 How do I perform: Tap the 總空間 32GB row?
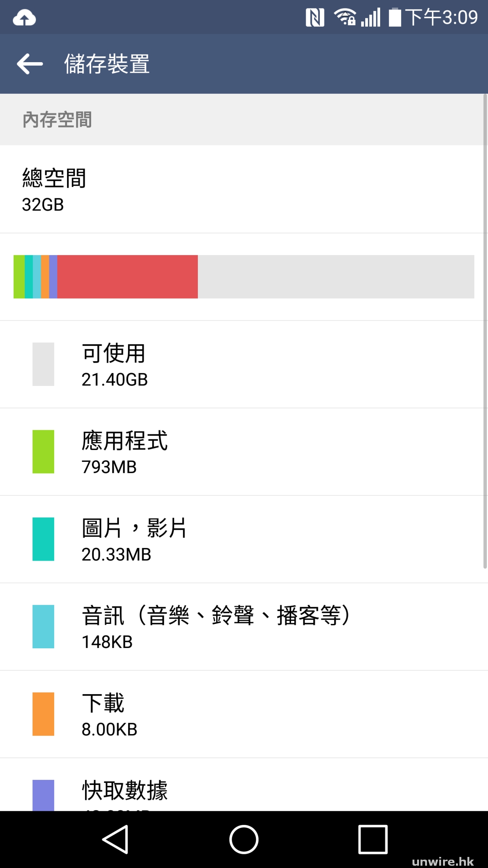coord(244,189)
